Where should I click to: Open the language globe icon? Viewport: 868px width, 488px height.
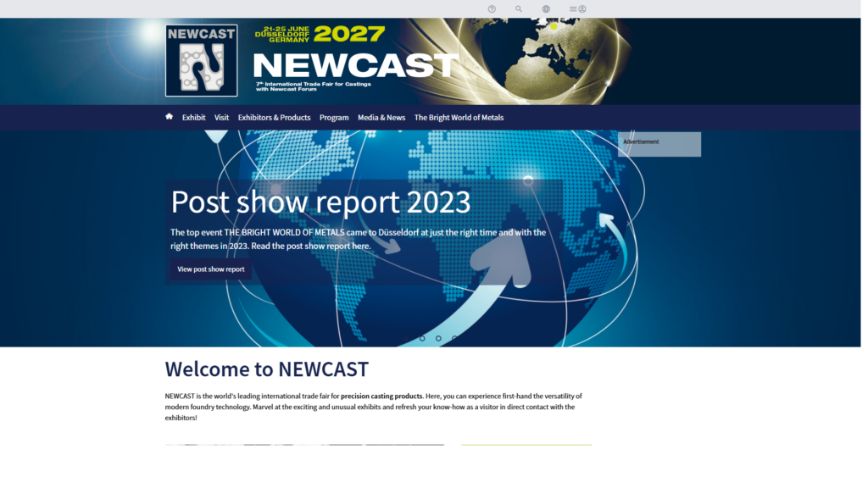point(546,8)
